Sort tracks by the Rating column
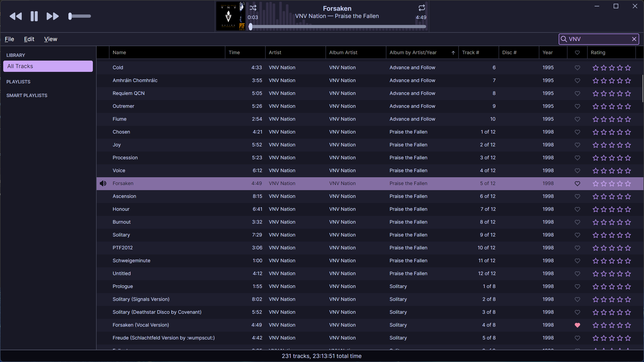Viewport: 644px width, 362px height. coord(612,53)
